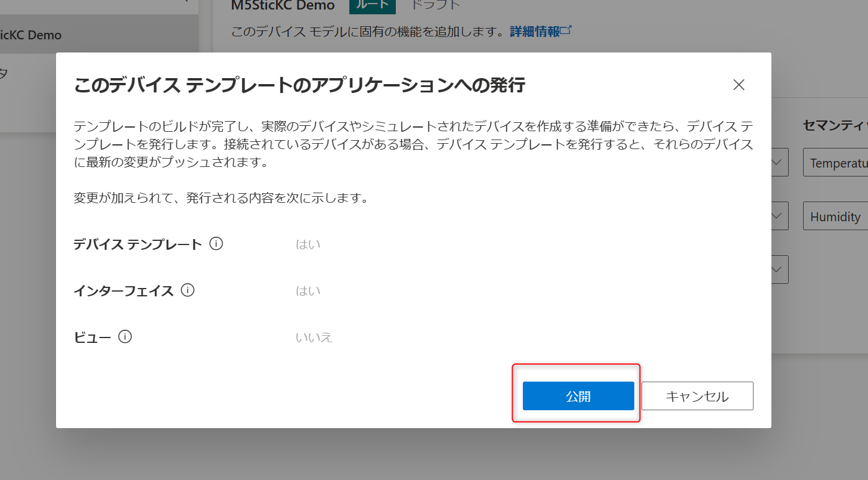Click info icon beside ビュー
The image size is (868, 480).
125,337
